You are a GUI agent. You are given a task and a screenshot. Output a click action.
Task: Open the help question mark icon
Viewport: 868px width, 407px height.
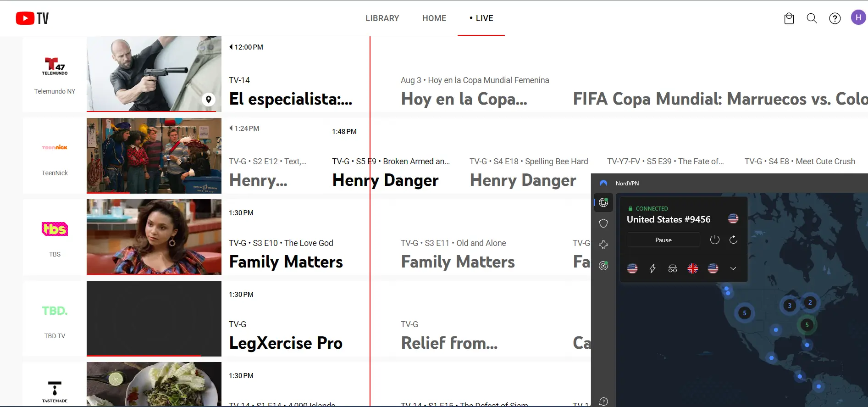point(835,18)
